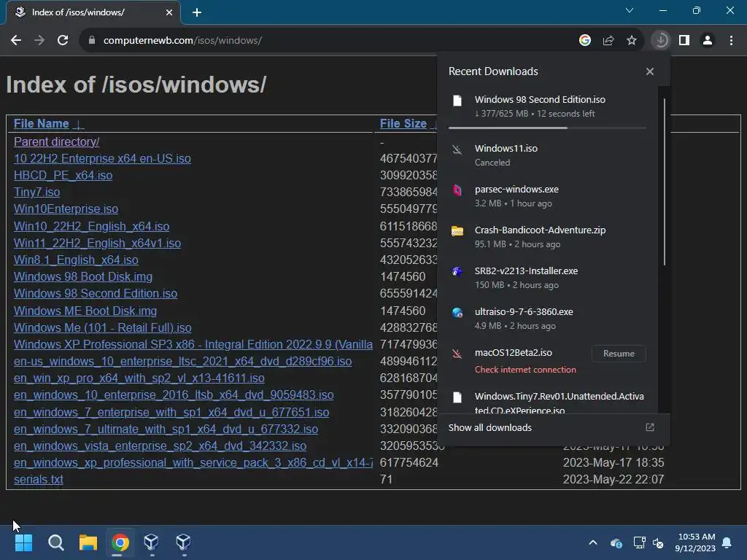Image resolution: width=747 pixels, height=560 pixels.
Task: Bookmark this page with star icon
Action: pos(632,41)
